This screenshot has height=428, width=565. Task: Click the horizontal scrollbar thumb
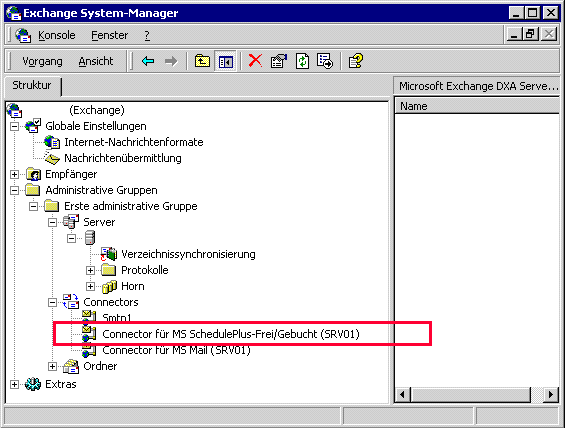point(471,395)
